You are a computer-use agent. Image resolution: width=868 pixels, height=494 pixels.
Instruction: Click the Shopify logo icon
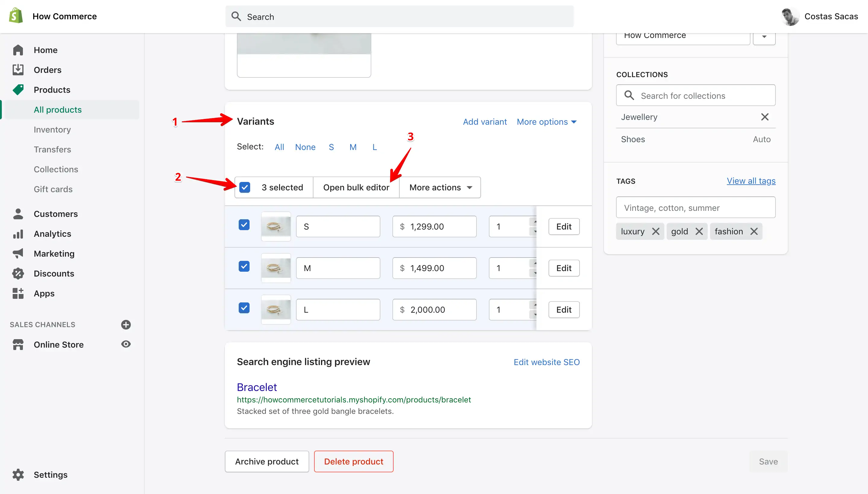[16, 16]
